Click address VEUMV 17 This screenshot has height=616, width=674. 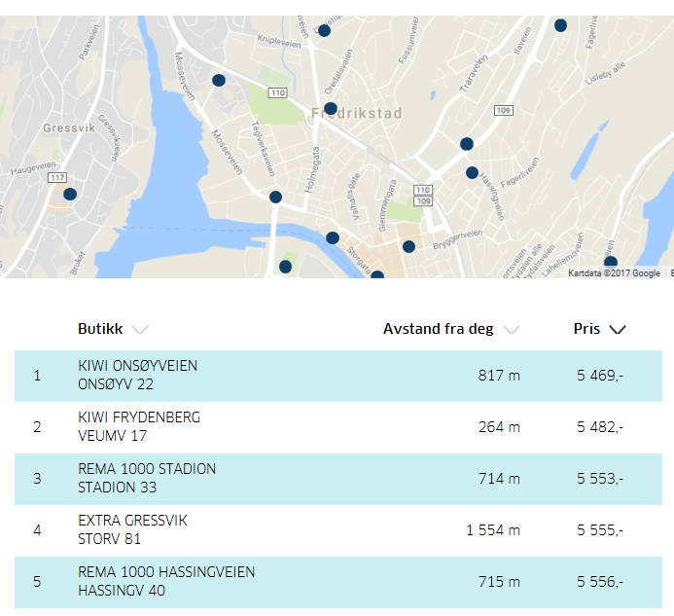tap(112, 436)
